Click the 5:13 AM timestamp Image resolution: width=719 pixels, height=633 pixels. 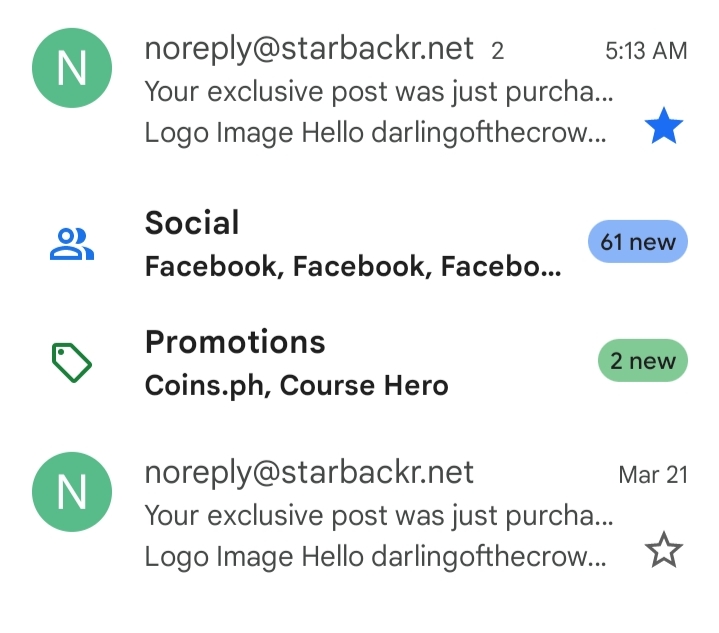click(x=646, y=50)
